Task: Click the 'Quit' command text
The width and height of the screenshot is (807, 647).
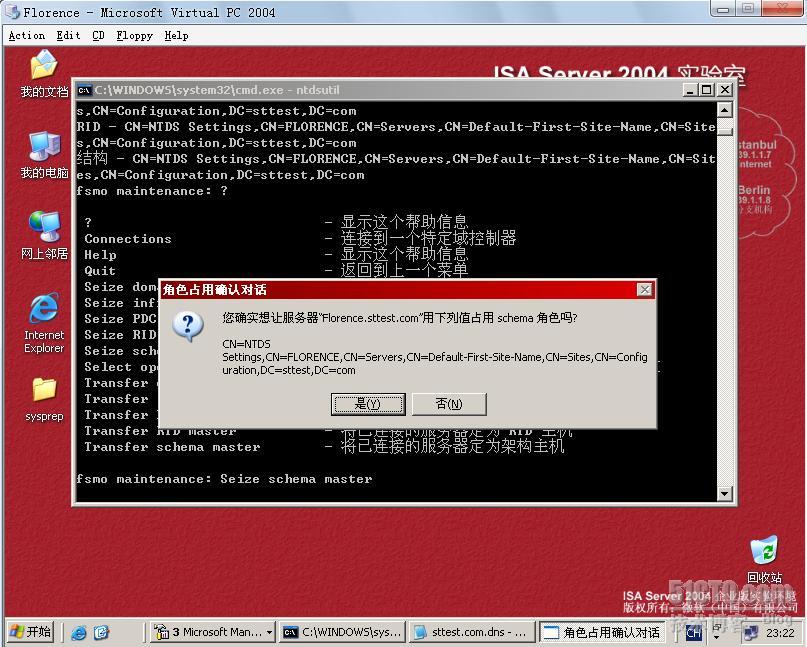Action: point(100,271)
